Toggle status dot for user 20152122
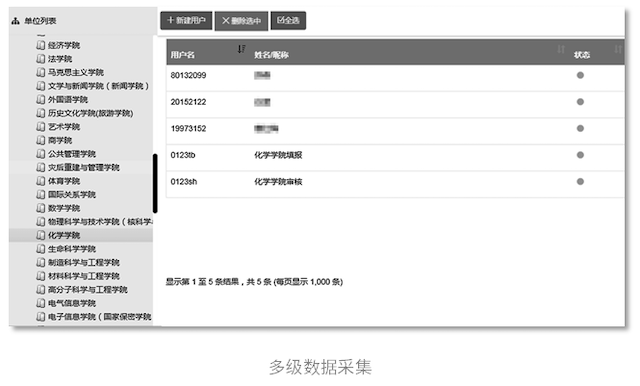Screen dimensions: 640x386 click(580, 102)
